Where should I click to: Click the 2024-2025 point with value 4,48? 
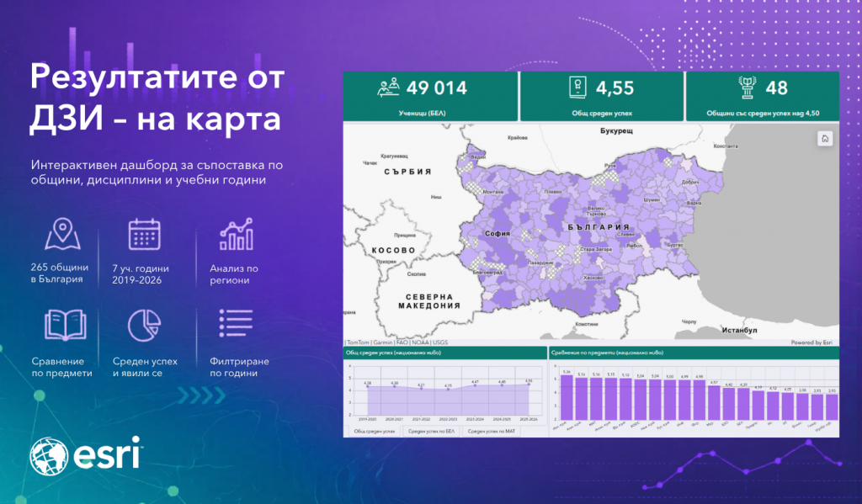502,385
